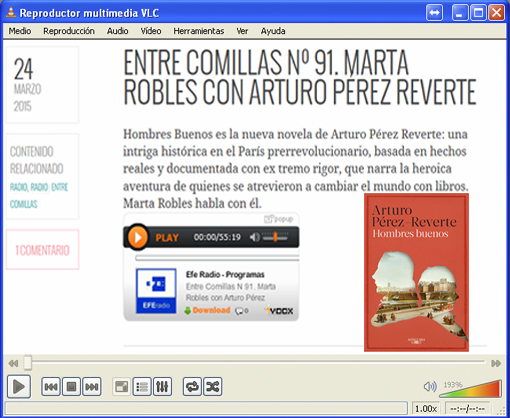Click the blue double-arrow title bar button
The height and width of the screenshot is (418, 510).
pyautogui.click(x=434, y=13)
